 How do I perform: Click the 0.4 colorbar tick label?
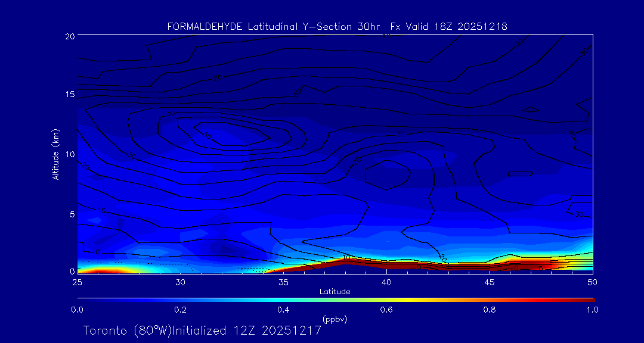tap(283, 310)
